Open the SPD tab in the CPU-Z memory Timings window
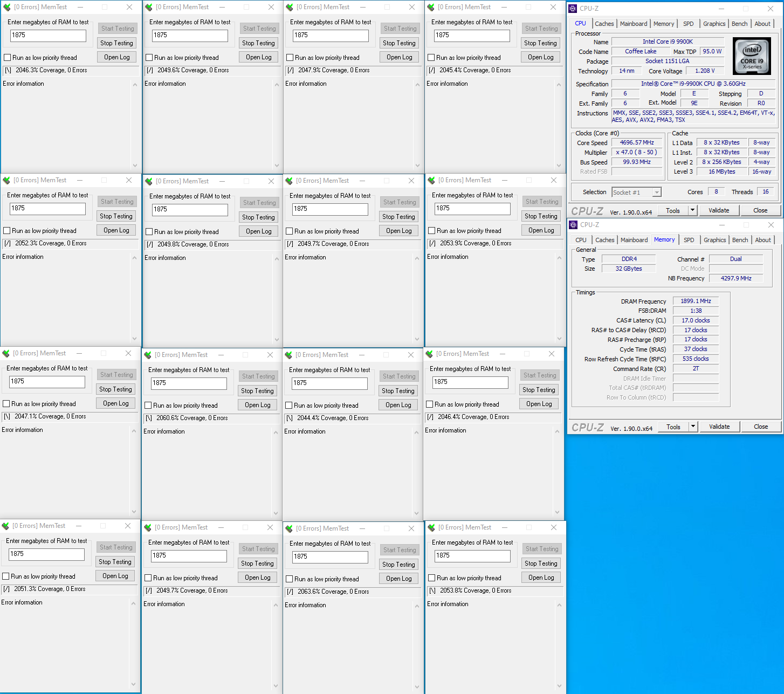The width and height of the screenshot is (784, 694). 689,240
